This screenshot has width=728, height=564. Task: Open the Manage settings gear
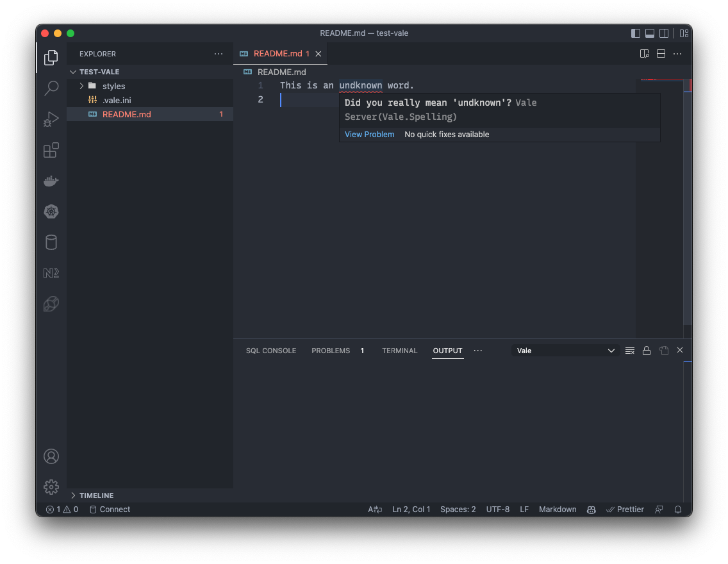click(x=51, y=487)
